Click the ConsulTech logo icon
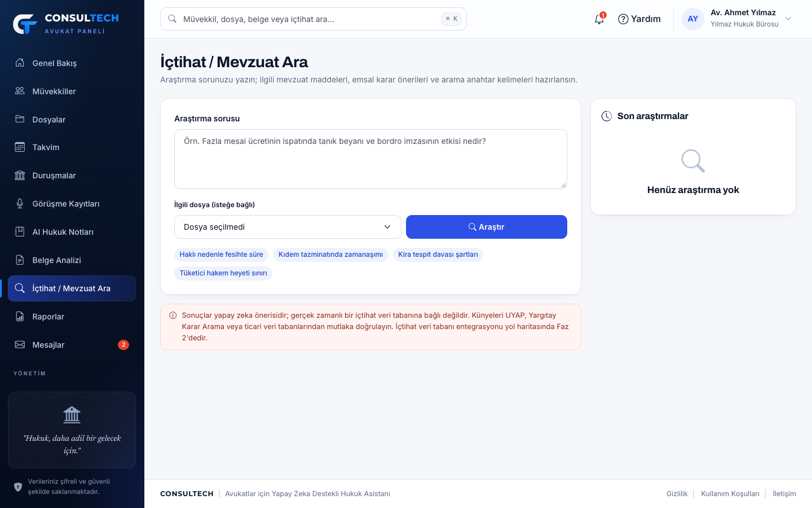The height and width of the screenshot is (508, 812). click(25, 24)
